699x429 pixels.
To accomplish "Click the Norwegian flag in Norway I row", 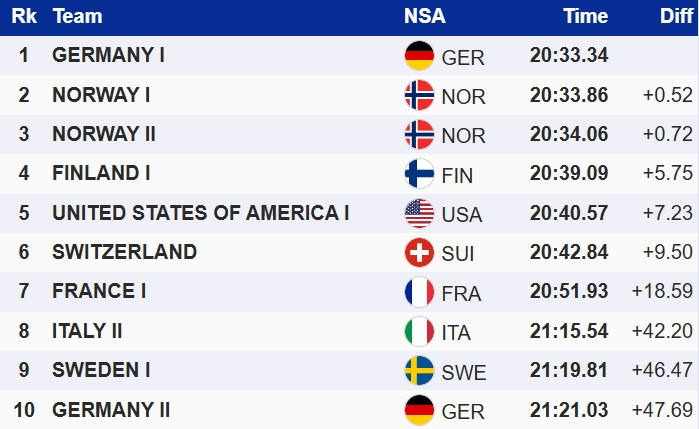I will [x=419, y=95].
